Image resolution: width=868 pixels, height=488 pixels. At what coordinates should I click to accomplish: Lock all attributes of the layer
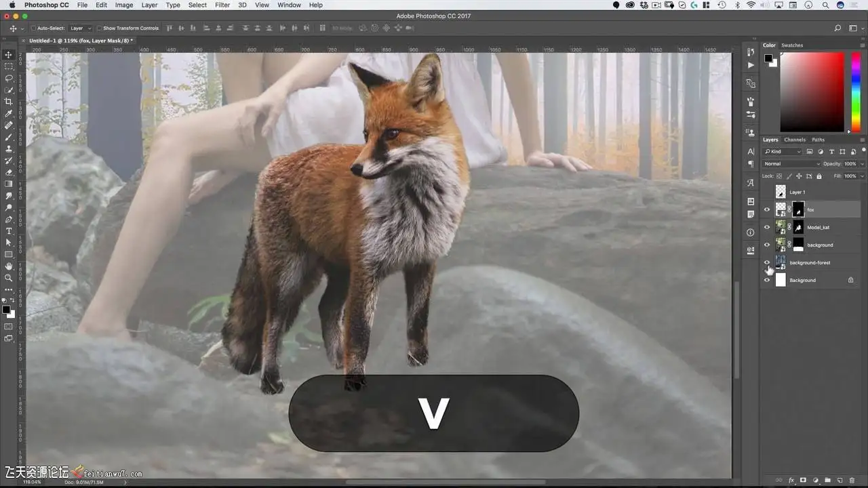point(819,176)
